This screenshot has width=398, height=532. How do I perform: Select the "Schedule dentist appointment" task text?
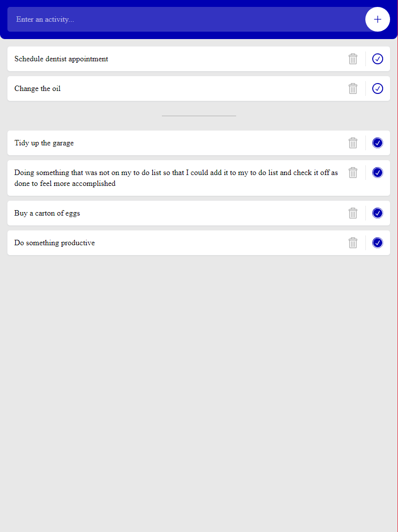pos(61,59)
